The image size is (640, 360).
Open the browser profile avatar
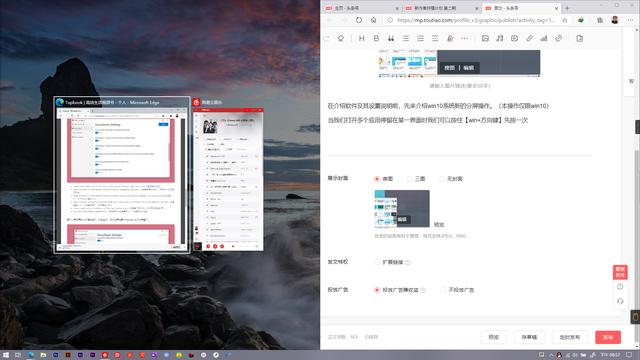click(615, 20)
